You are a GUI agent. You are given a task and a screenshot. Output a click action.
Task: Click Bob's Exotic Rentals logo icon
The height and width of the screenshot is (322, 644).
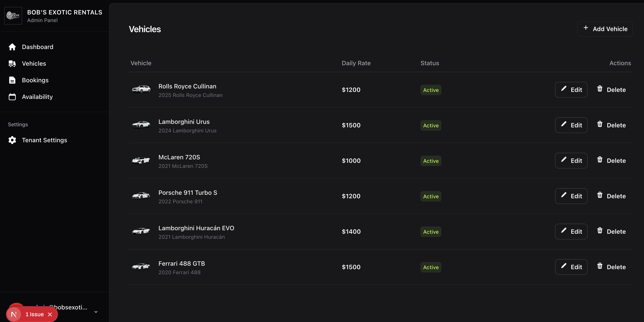[13, 16]
